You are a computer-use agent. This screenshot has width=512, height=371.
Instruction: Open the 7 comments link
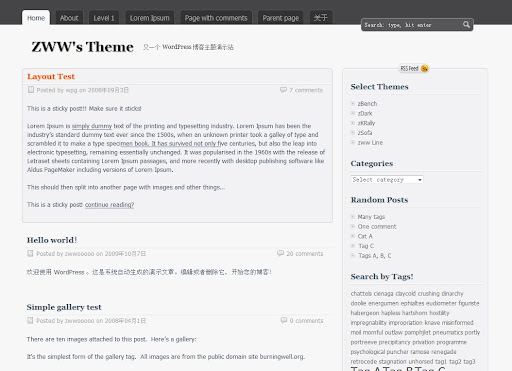tap(306, 90)
